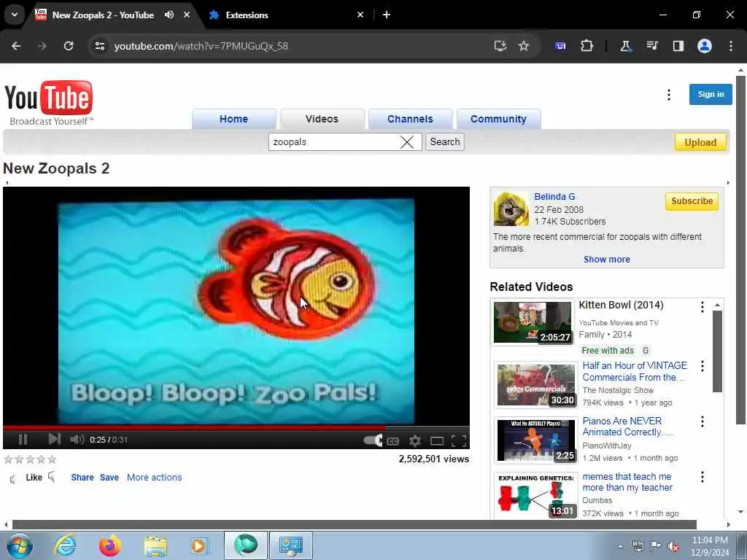Open Belinda G channel link
Viewport: 747px width, 560px height.
coord(554,197)
